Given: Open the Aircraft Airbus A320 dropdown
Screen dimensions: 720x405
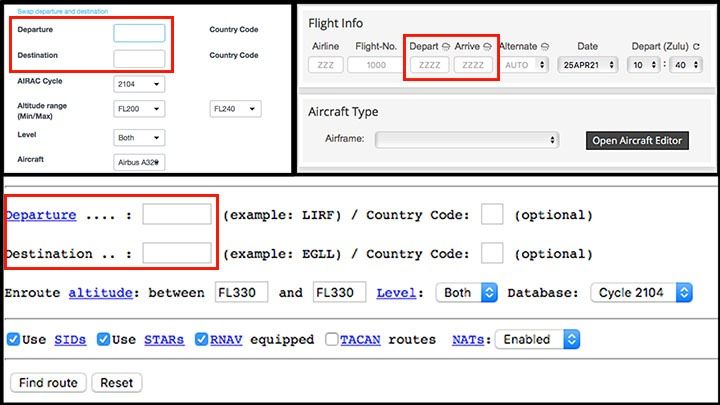Looking at the screenshot, I should 139,162.
